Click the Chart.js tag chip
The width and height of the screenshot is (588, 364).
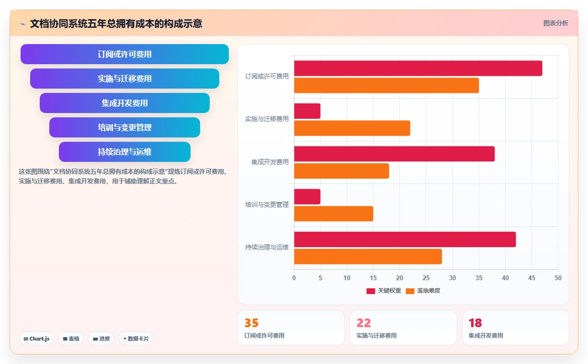(36, 339)
